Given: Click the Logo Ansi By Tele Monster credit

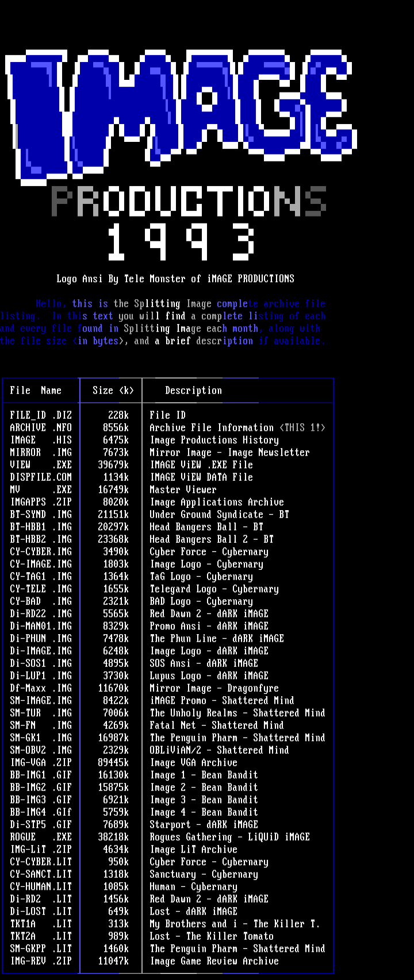Looking at the screenshot, I should 175,279.
